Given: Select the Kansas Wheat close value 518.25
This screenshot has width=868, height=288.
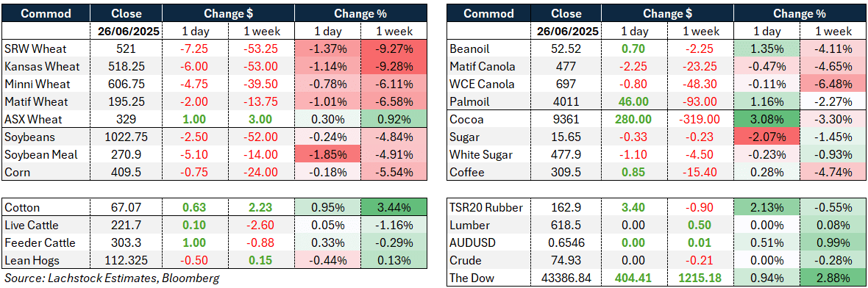Looking at the screenshot, I should 127,66.
